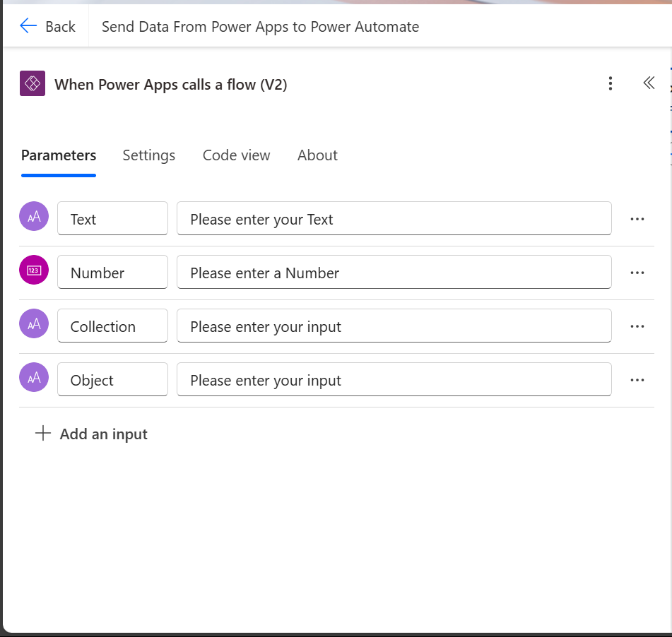Click the Text input type icon
672x637 pixels.
click(x=34, y=216)
